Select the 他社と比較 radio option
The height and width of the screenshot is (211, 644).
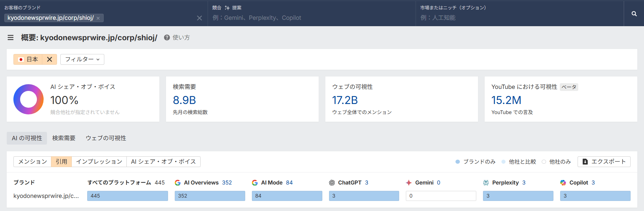tap(503, 162)
